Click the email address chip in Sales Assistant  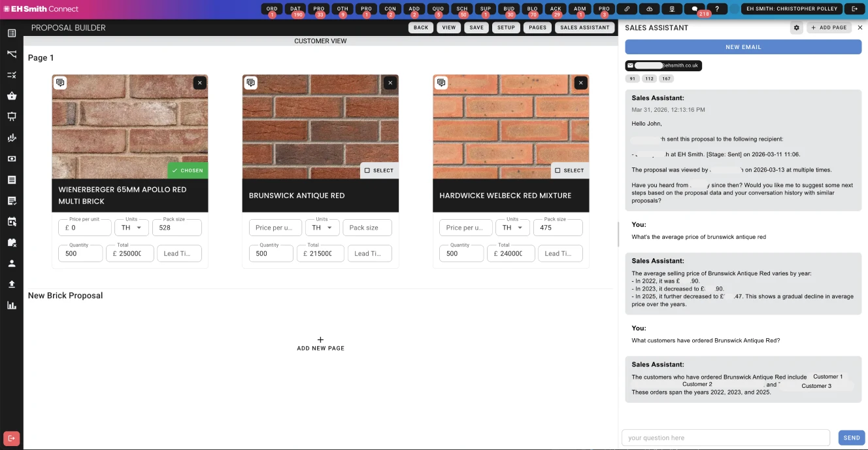663,65
